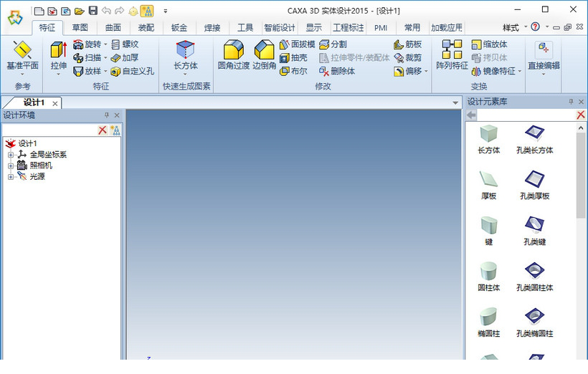The image size is (588, 374).
Task: Click the 缩放体 scale body tool
Action: click(489, 44)
